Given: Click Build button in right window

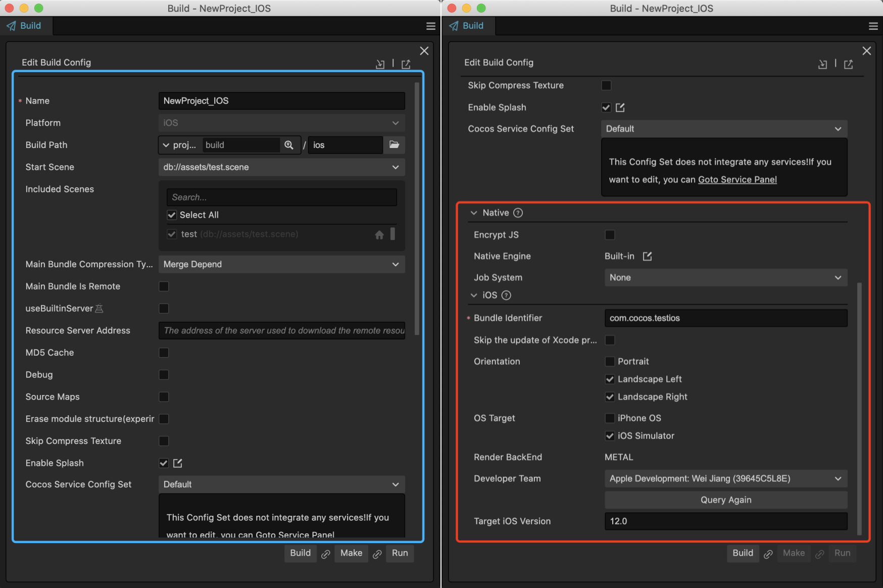Looking at the screenshot, I should pos(743,553).
